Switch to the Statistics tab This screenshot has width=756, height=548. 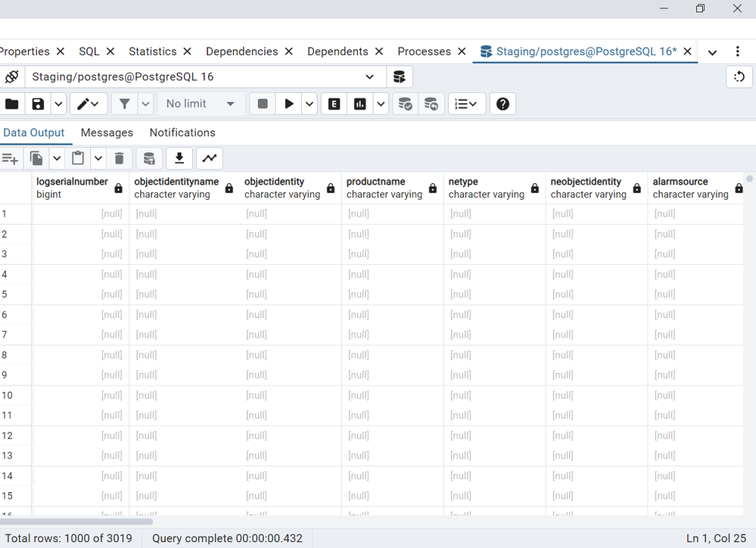coord(152,51)
